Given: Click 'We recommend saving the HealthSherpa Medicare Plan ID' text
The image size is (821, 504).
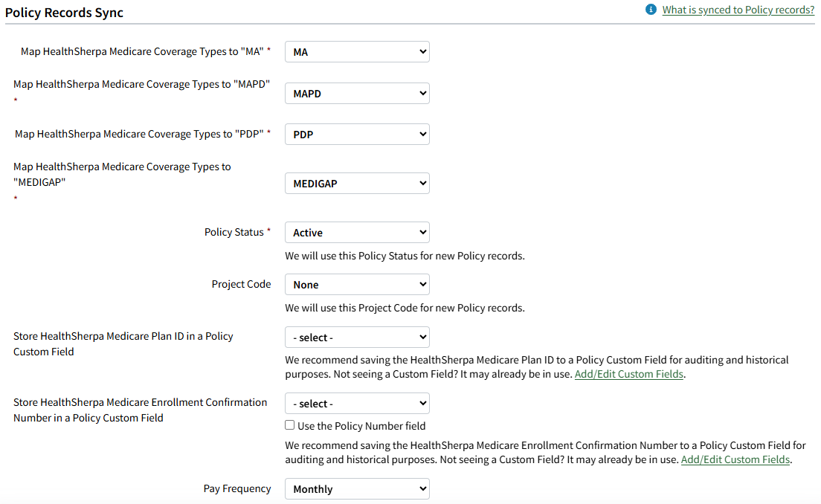Looking at the screenshot, I should pos(537,367).
